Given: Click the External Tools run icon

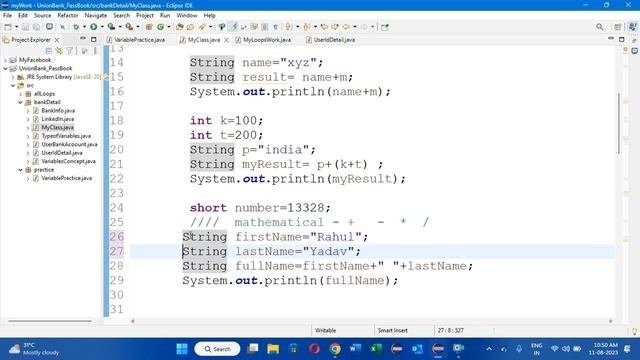Looking at the screenshot, I should pyautogui.click(x=129, y=27).
